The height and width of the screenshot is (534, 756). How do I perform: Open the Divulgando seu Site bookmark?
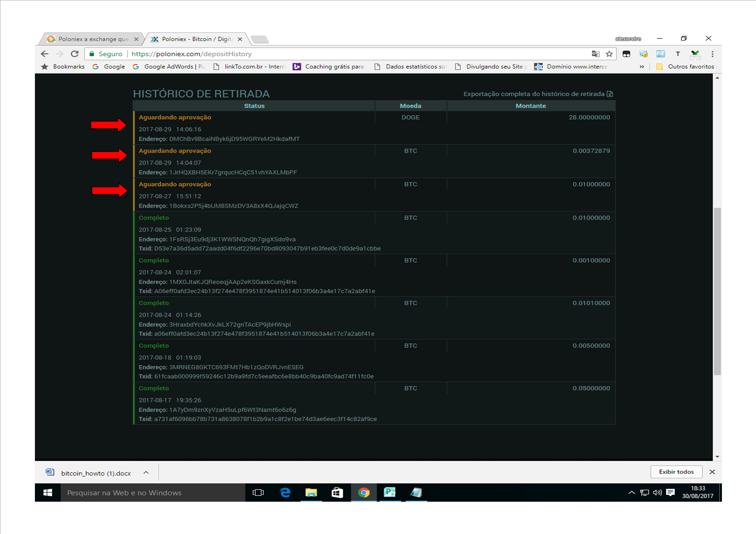pyautogui.click(x=491, y=66)
